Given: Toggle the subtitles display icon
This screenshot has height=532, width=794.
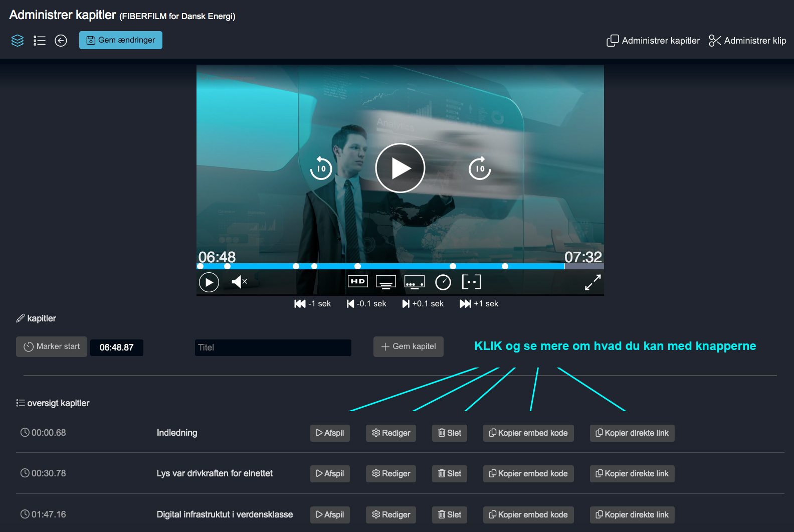Looking at the screenshot, I should 385,282.
